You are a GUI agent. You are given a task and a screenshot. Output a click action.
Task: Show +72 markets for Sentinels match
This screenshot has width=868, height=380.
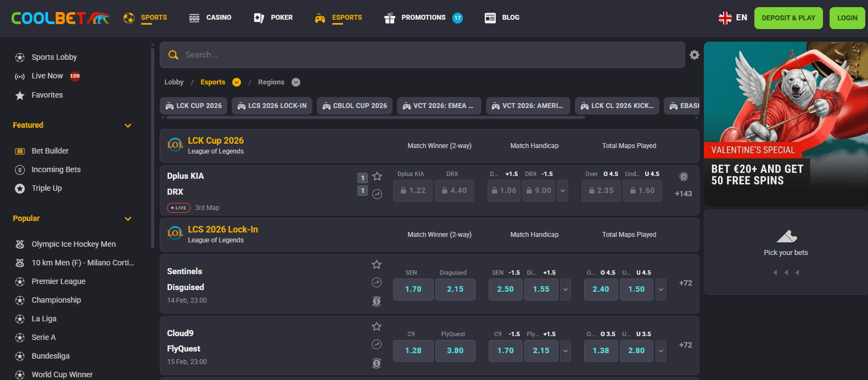click(686, 283)
